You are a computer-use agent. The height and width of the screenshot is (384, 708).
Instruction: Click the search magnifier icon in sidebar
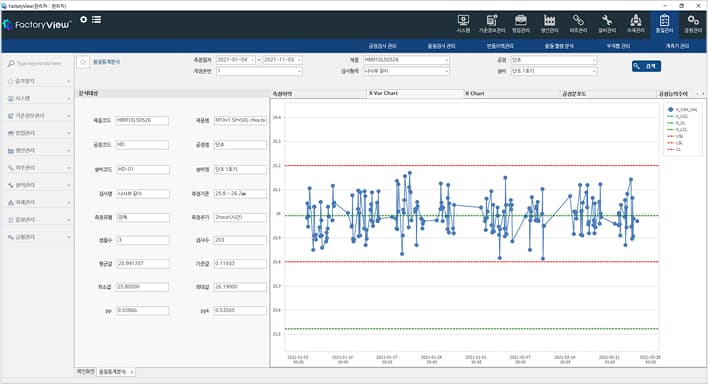tap(11, 64)
